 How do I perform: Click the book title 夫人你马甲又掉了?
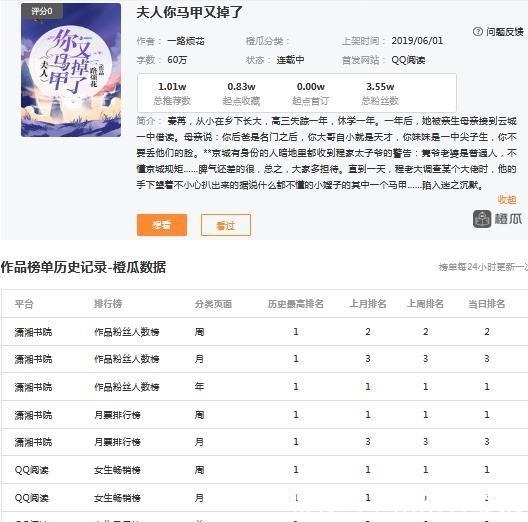pyautogui.click(x=189, y=12)
